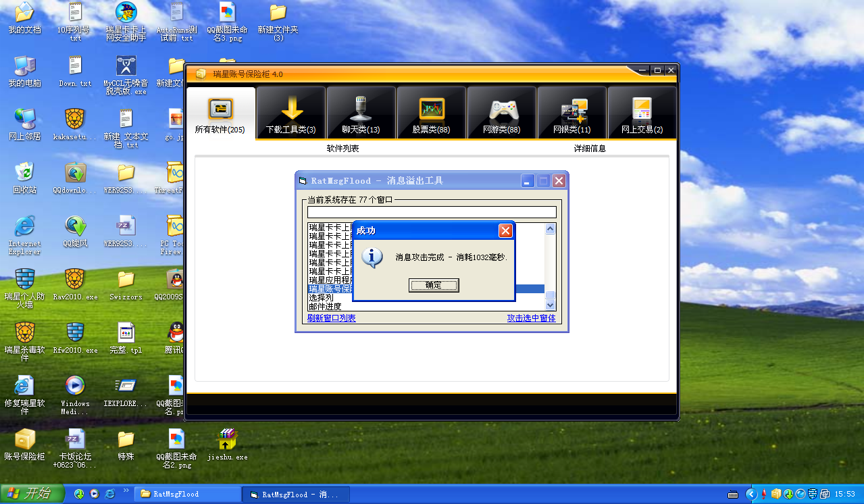
Task: Open the 网上交易(2) tab
Action: (x=642, y=113)
